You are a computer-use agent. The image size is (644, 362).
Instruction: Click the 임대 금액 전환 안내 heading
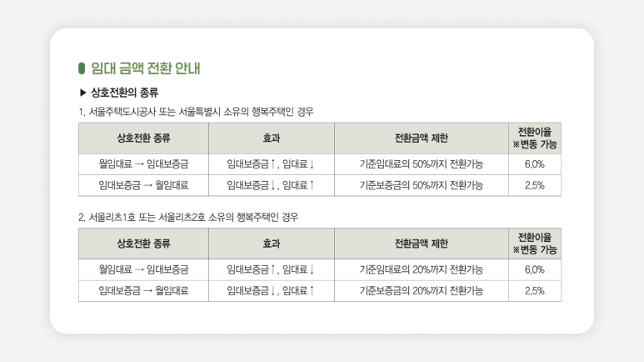coord(146,68)
